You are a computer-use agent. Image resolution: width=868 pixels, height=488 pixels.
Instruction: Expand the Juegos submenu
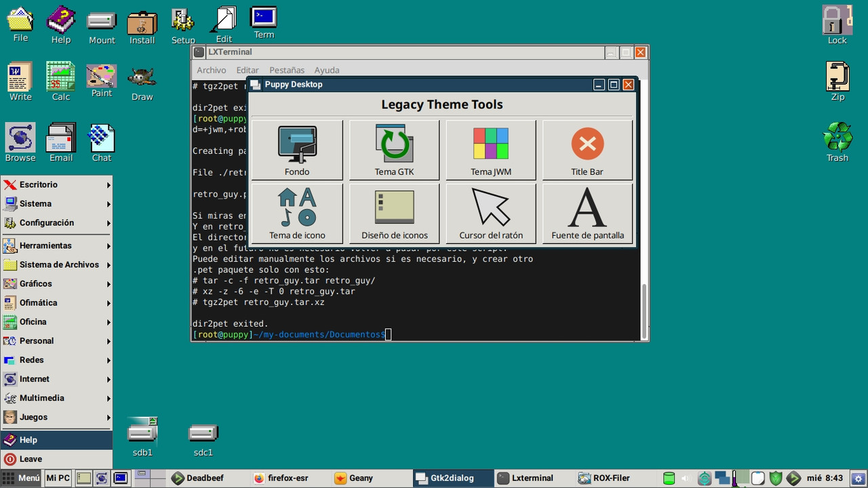click(x=56, y=416)
